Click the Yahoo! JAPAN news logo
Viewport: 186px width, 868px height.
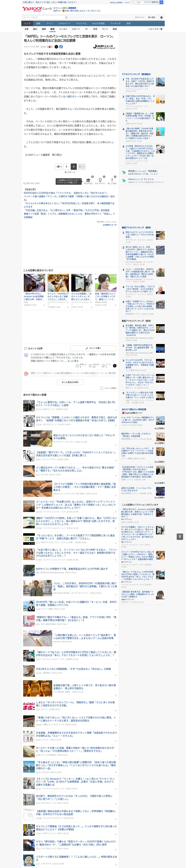click(37, 9)
